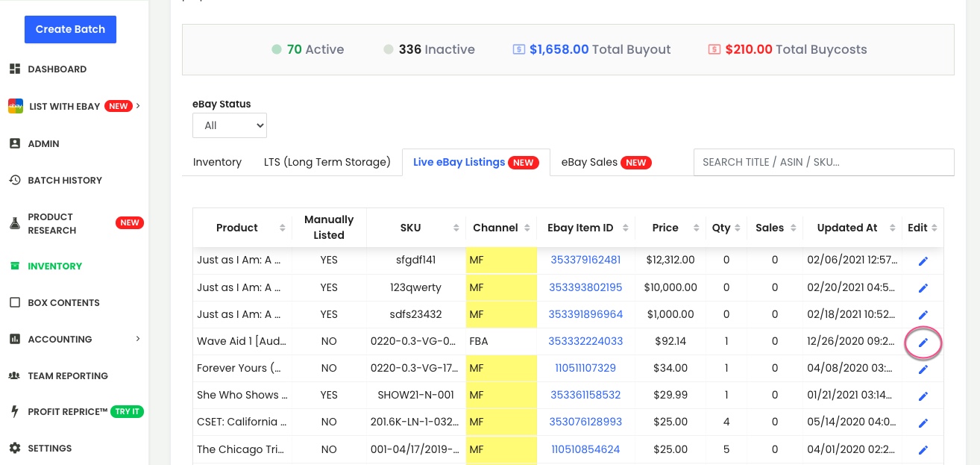Switch to the Inventory tab
This screenshot has width=980, height=465.
217,162
